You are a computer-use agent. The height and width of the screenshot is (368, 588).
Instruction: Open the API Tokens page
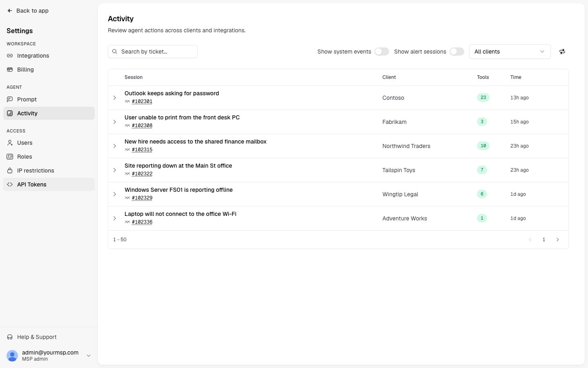coord(49,184)
